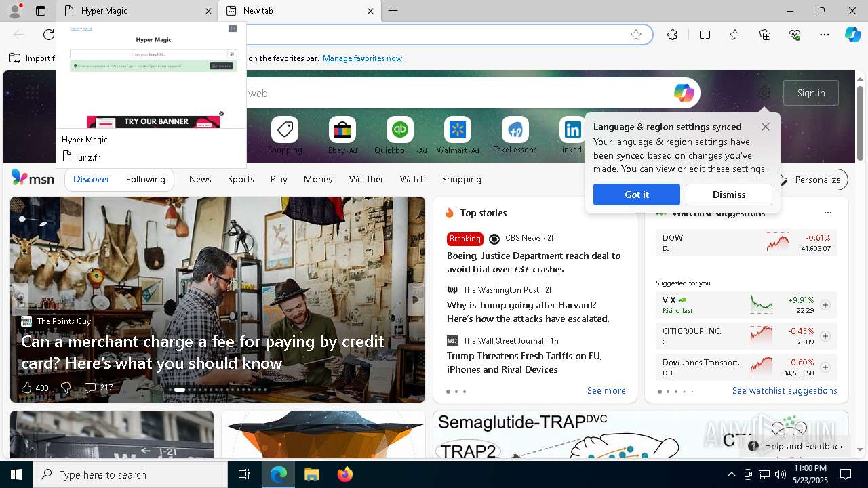
Task: Open the News category
Action: 200,179
